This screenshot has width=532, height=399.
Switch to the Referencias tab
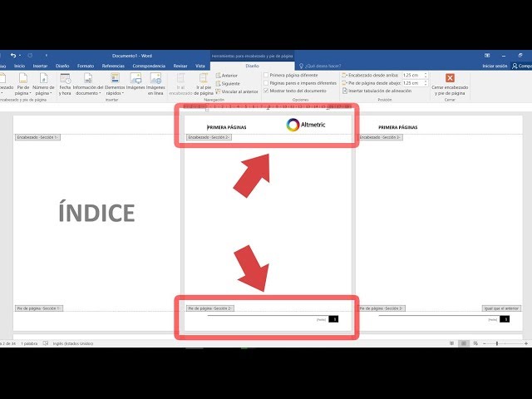coord(112,66)
